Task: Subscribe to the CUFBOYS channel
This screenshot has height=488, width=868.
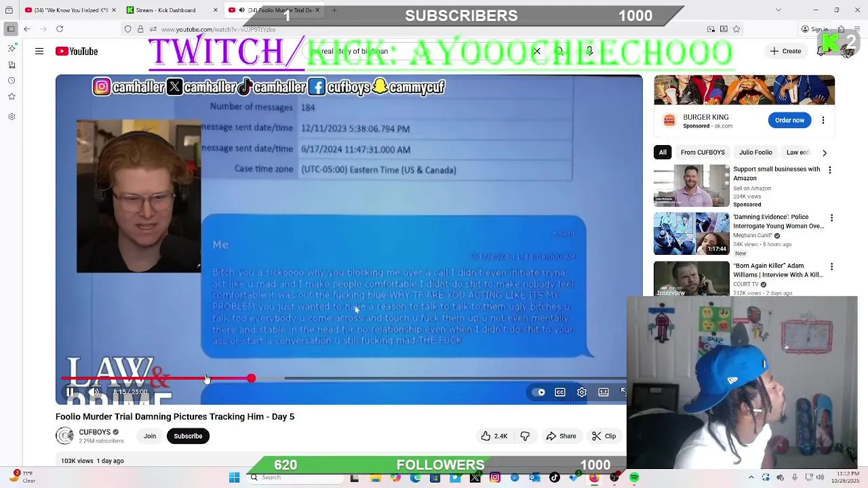Action: (188, 436)
